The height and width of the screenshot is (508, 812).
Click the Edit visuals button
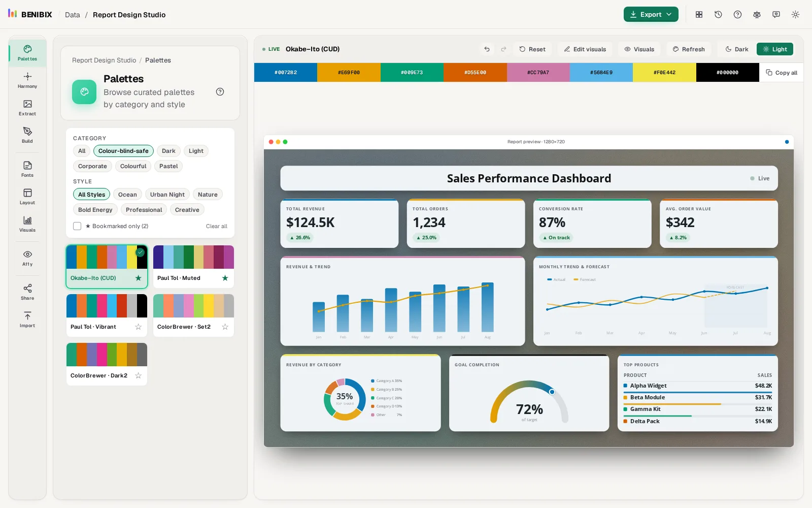585,49
